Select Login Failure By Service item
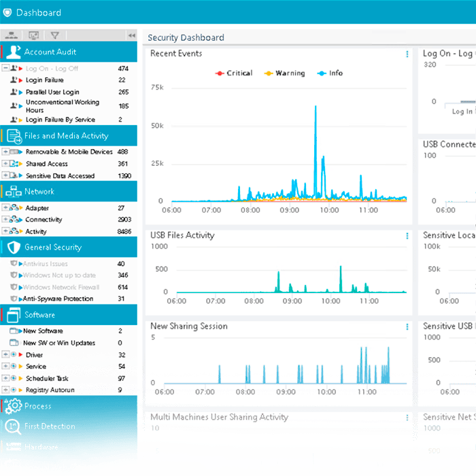 (x=61, y=120)
